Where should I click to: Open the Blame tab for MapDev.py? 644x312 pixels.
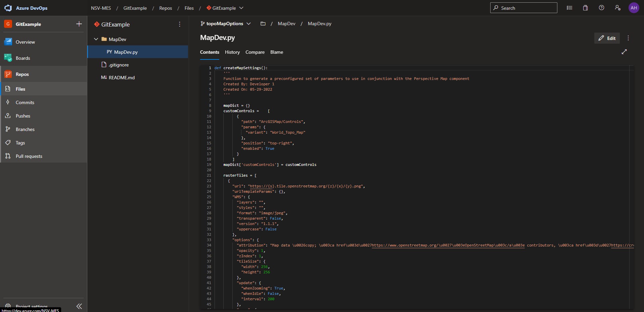pos(276,52)
